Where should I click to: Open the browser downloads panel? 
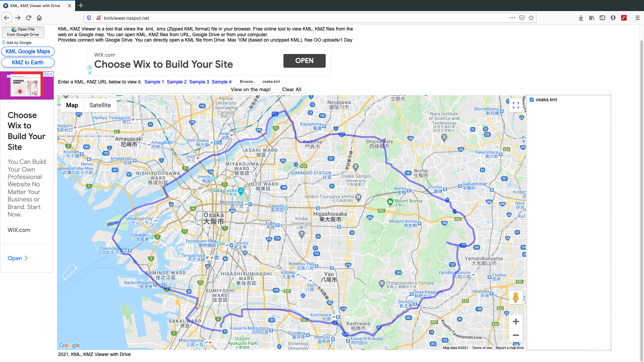pos(581,18)
